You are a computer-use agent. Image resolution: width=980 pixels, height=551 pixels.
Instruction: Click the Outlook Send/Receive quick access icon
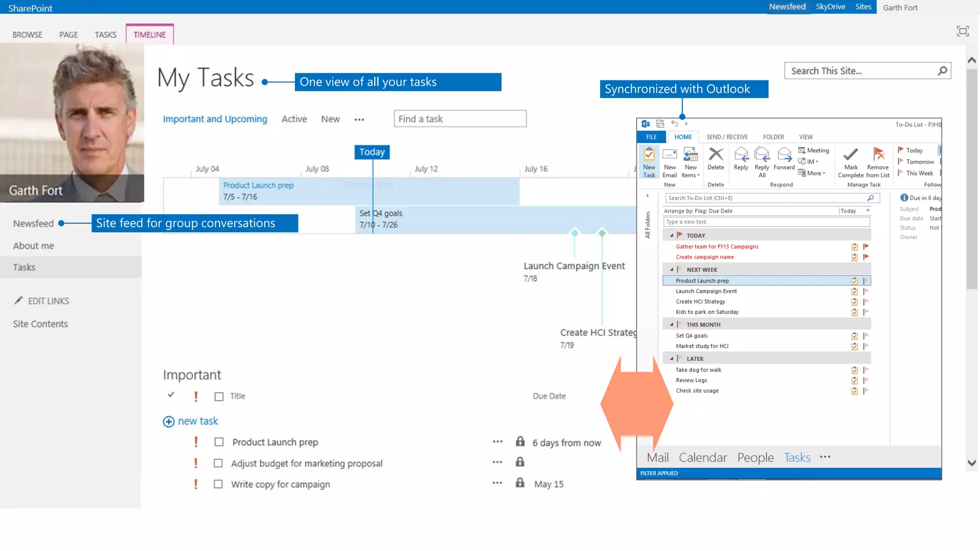point(660,124)
